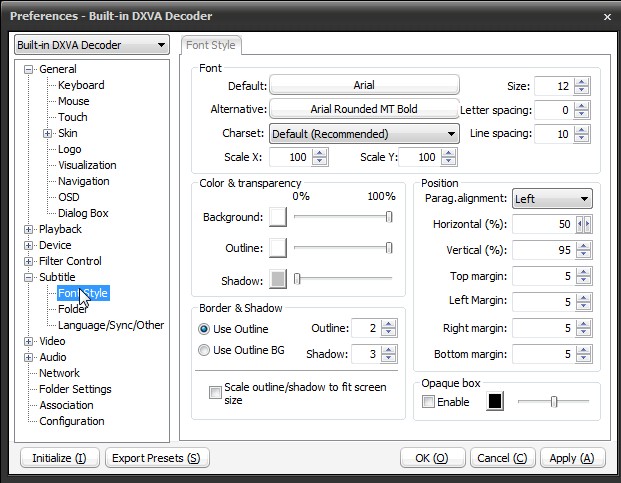The width and height of the screenshot is (621, 483).
Task: Select Network in the settings tree
Action: [x=59, y=373]
